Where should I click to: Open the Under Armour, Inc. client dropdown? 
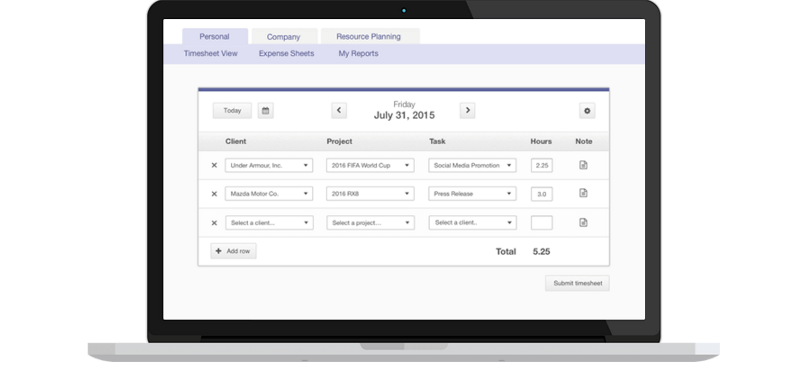pyautogui.click(x=269, y=165)
